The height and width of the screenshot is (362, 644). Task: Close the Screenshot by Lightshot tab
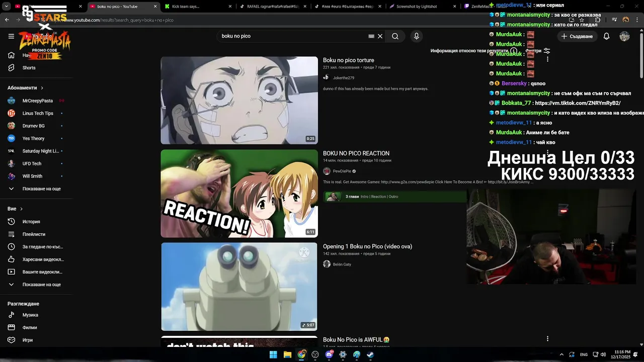coord(454,7)
